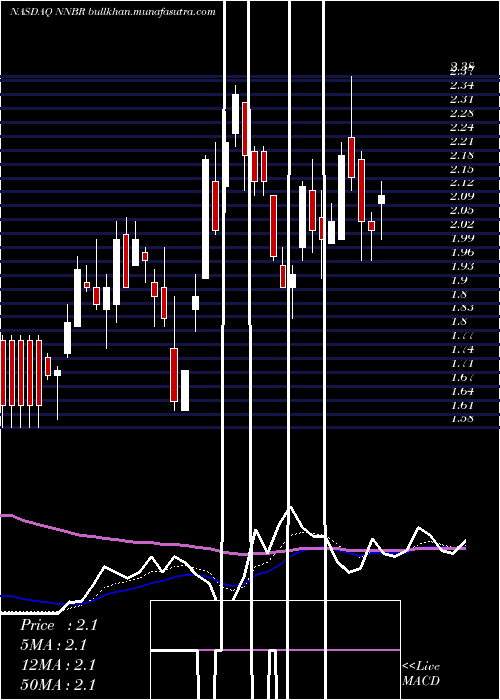Select the 5MA : 2.1 legend entry
This screenshot has width=500, height=700.
pyautogui.click(x=53, y=645)
